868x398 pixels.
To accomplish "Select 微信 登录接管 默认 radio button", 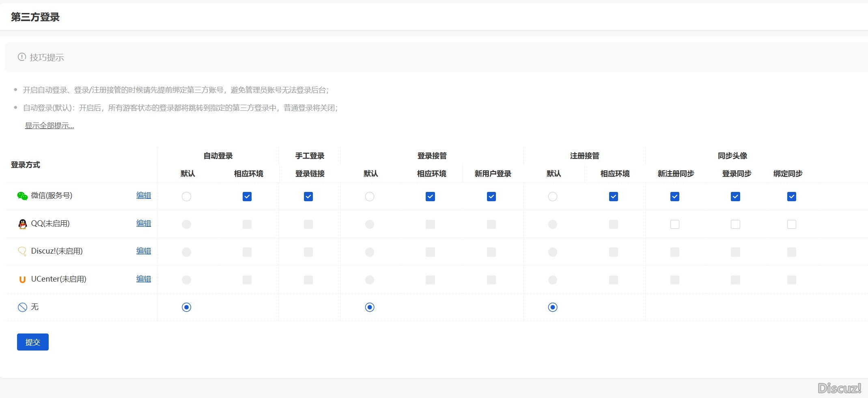I will pos(370,196).
